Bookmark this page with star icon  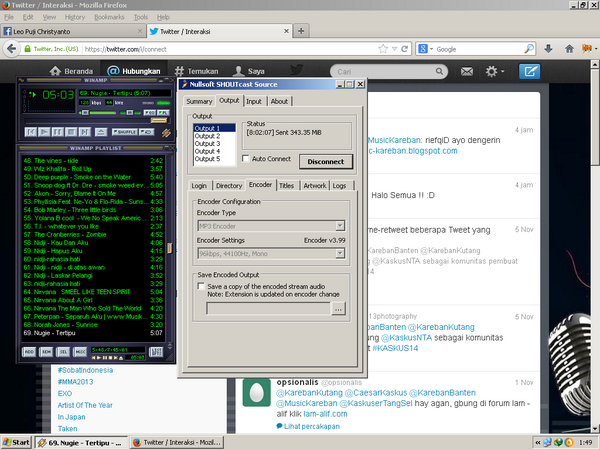click(x=383, y=49)
